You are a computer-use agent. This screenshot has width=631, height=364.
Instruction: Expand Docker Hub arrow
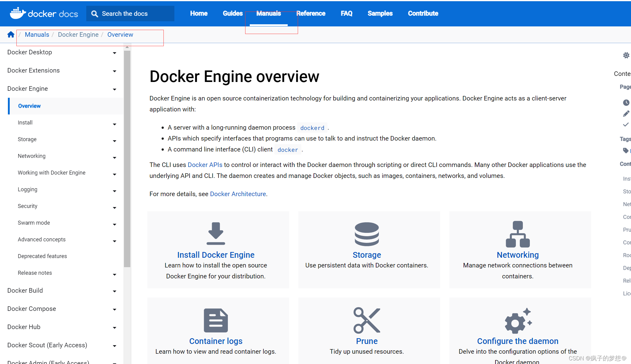pyautogui.click(x=115, y=328)
